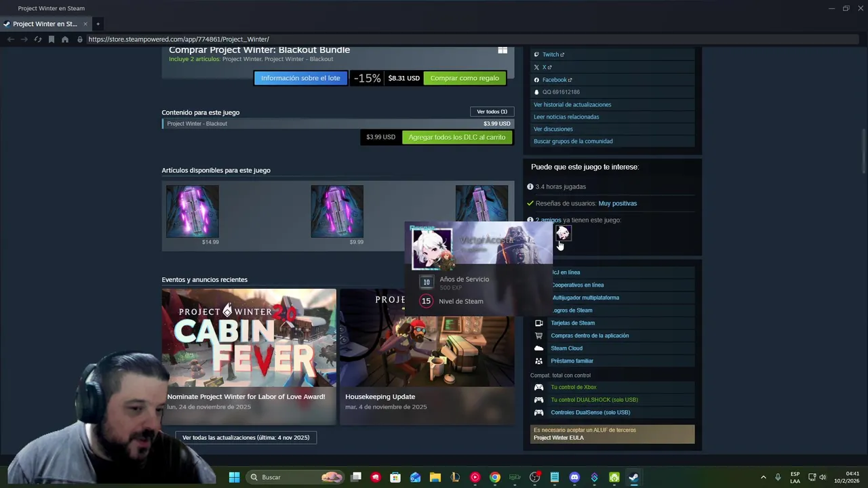
Task: Show hidden system tray icons
Action: coord(763,477)
